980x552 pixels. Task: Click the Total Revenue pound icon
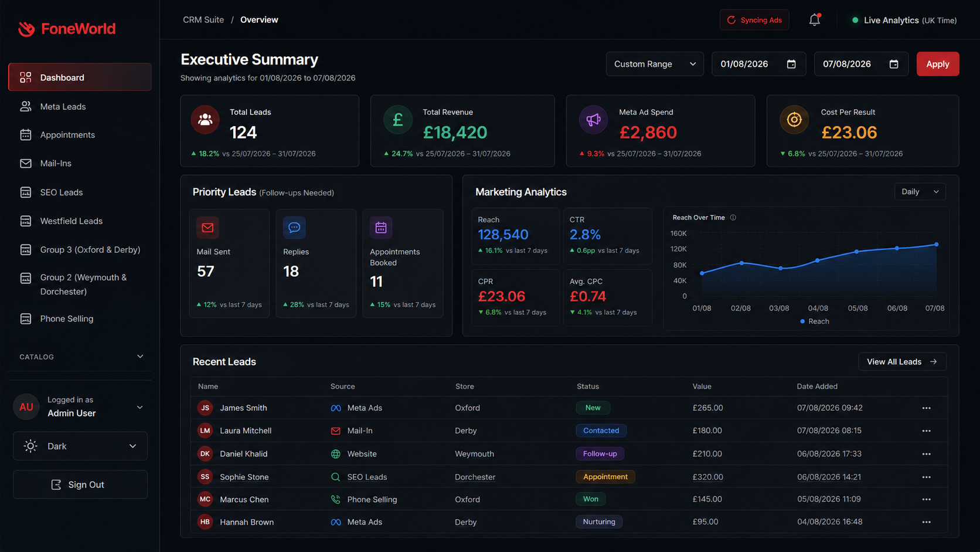tap(398, 120)
